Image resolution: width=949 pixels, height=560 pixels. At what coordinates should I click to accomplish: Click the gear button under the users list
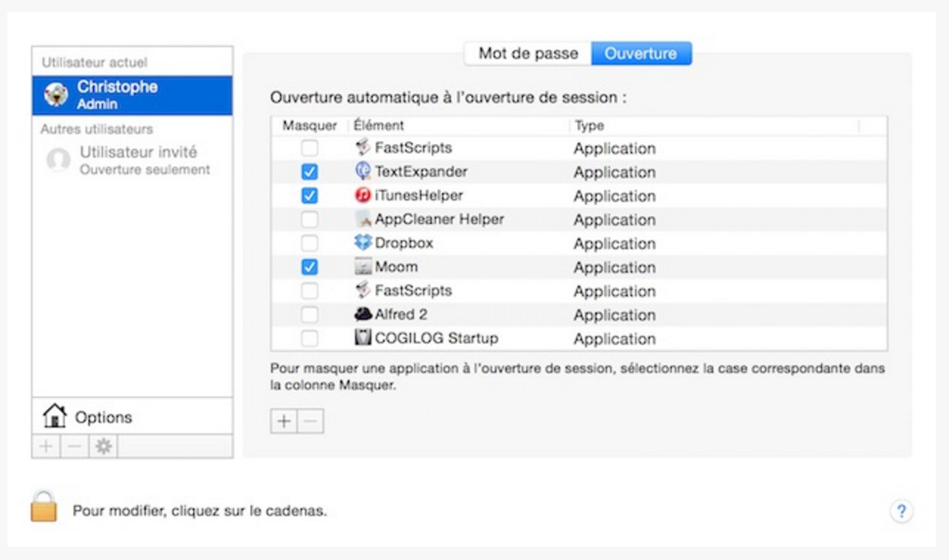[x=103, y=446]
